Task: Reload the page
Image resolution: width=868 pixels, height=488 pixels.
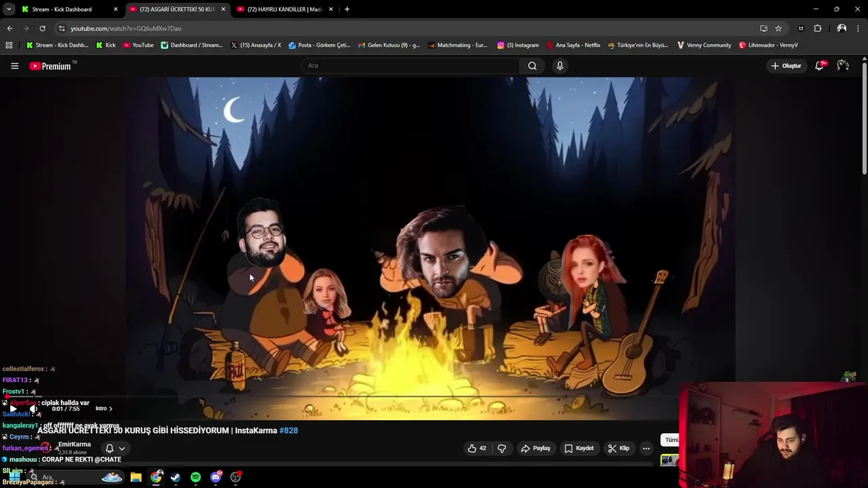Action: coord(42,28)
